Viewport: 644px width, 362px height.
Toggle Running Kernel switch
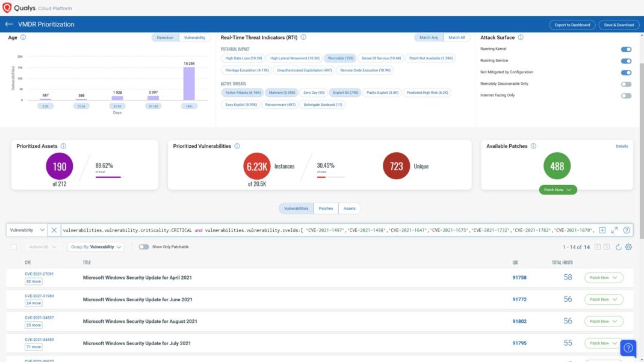(626, 49)
